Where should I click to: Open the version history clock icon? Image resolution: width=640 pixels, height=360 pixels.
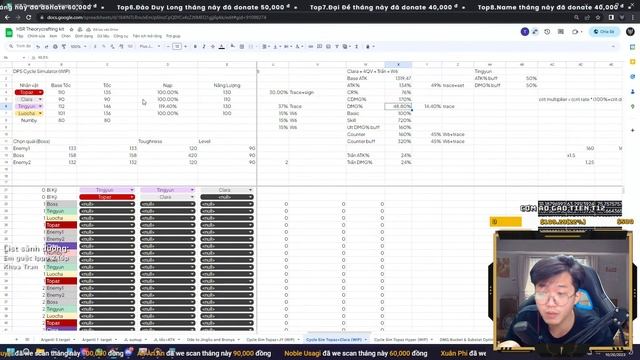pos(547,31)
